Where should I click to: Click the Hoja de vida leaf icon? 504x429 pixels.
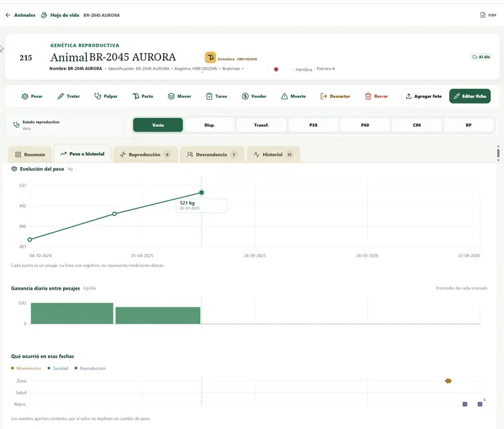click(44, 15)
